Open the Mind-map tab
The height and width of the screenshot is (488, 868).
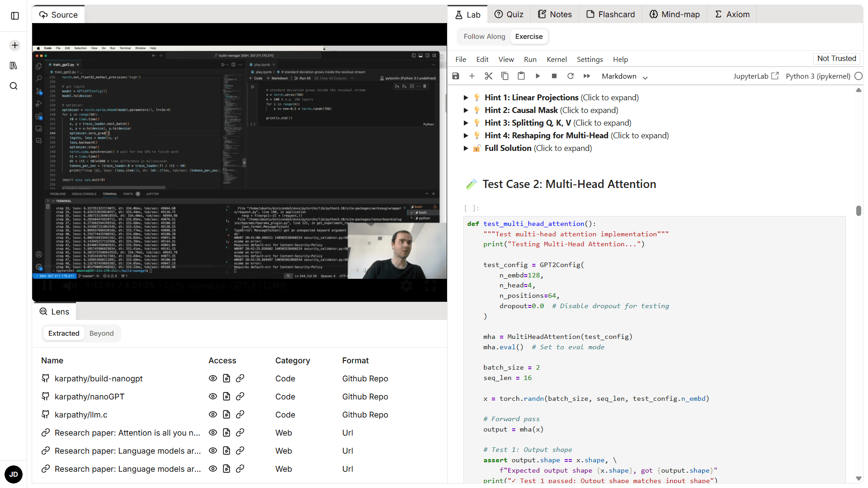[x=675, y=14]
